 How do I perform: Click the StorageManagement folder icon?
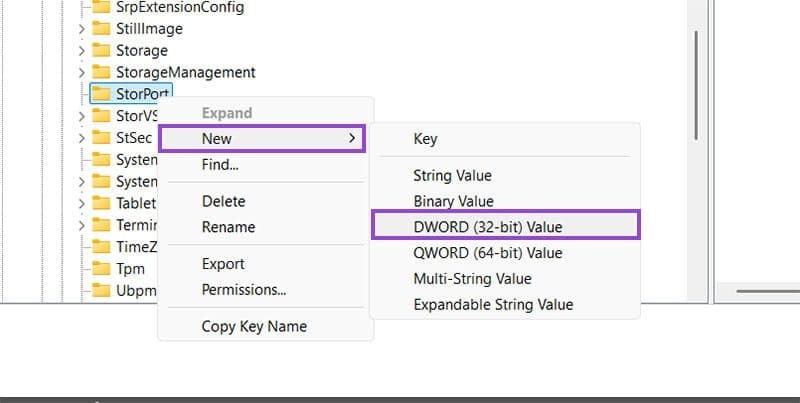tap(100, 72)
